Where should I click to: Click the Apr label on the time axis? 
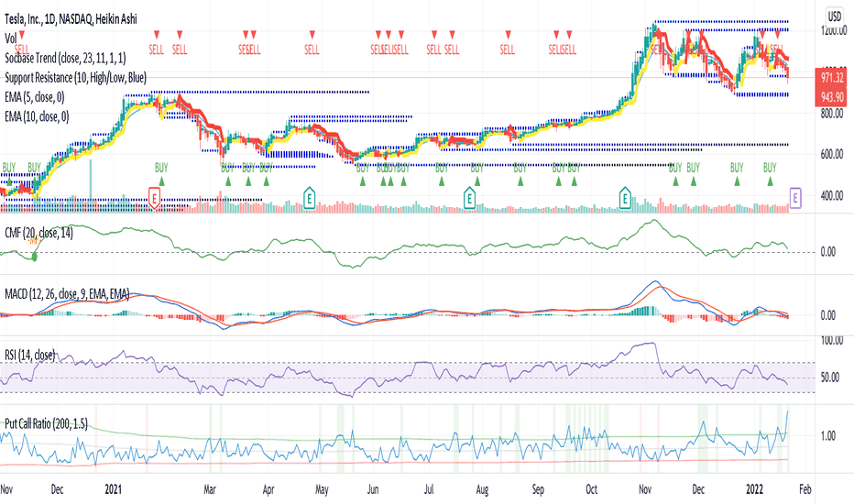pyautogui.click(x=268, y=488)
